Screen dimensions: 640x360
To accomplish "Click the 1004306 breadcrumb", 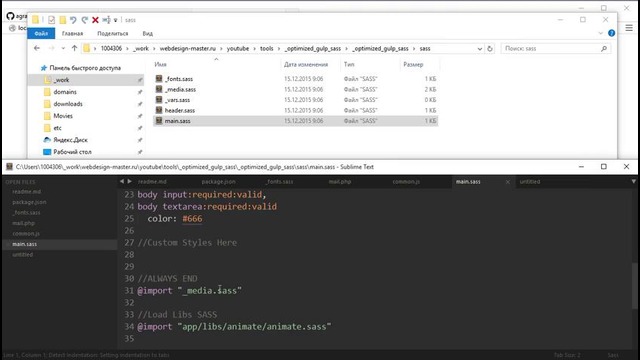I will [x=111, y=48].
